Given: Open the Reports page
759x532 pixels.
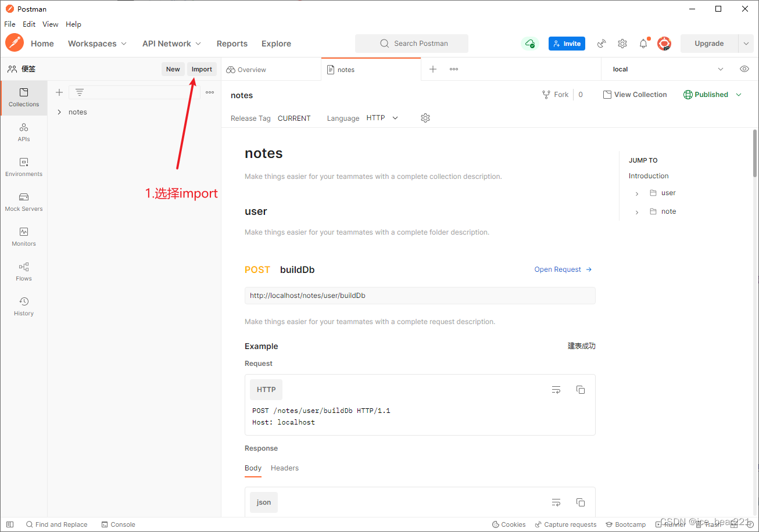Looking at the screenshot, I should click(x=232, y=44).
